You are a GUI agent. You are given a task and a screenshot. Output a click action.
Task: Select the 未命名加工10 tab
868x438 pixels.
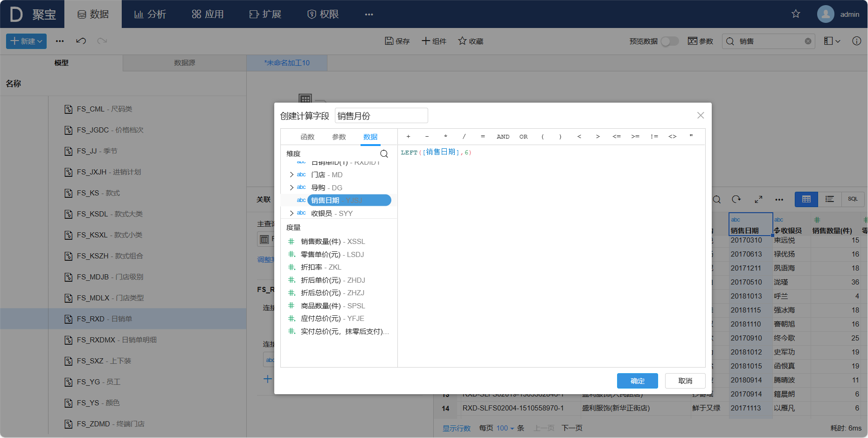(x=287, y=63)
